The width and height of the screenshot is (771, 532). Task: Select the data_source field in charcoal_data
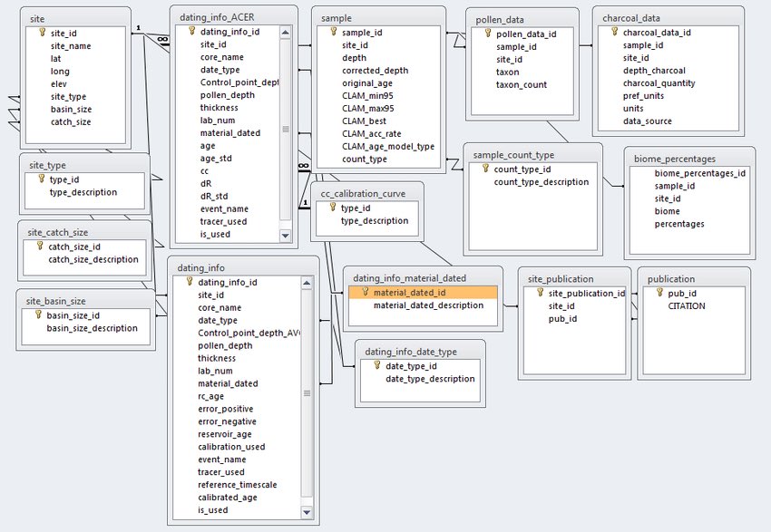click(645, 121)
